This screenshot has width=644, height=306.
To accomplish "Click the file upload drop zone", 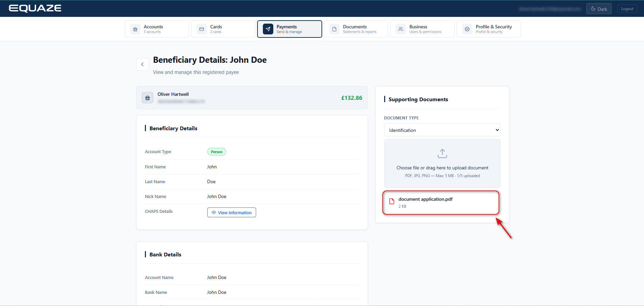I will pos(442,163).
